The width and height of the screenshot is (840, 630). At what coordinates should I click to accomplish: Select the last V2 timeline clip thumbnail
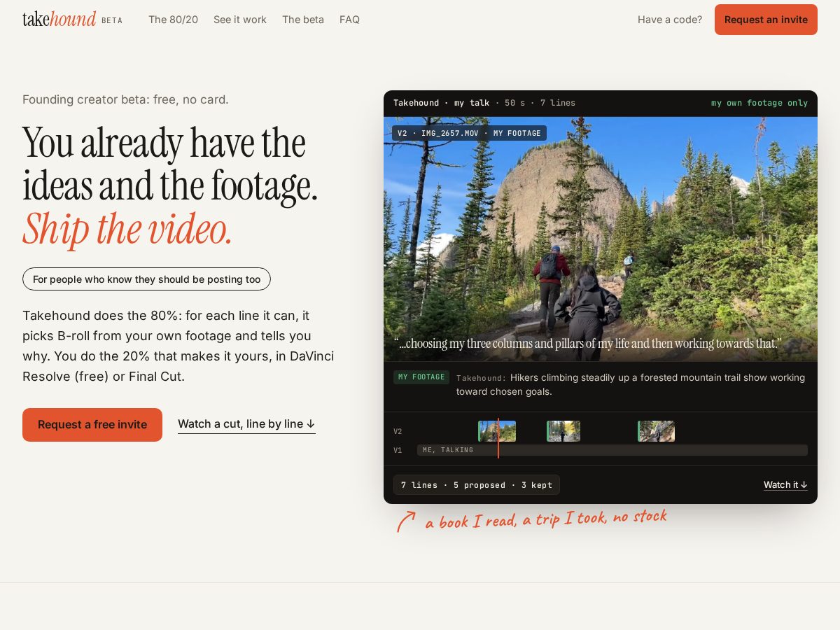click(x=656, y=431)
